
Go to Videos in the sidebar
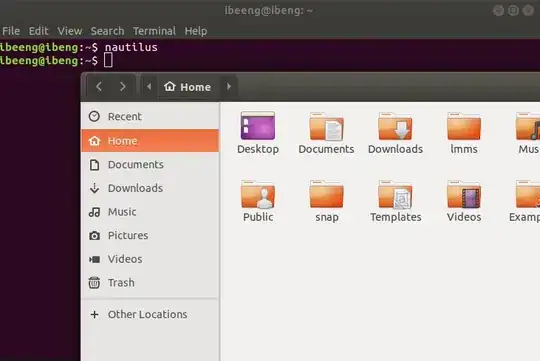(x=150, y=259)
